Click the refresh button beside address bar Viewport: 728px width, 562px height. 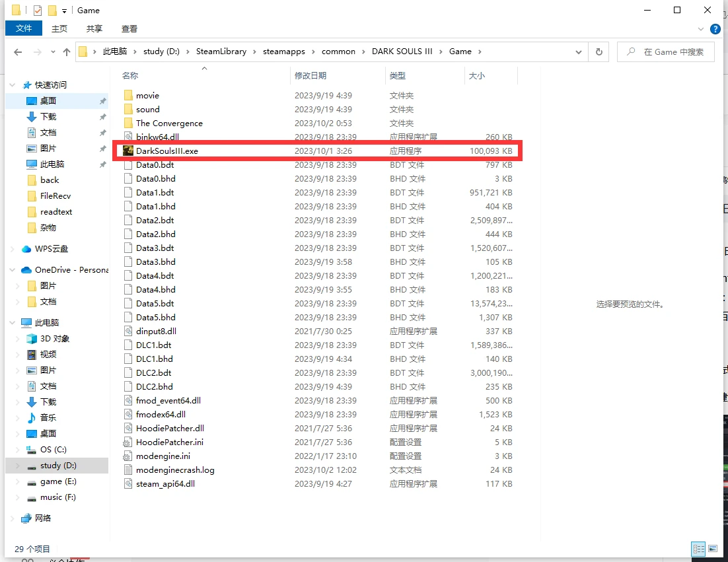(x=599, y=52)
